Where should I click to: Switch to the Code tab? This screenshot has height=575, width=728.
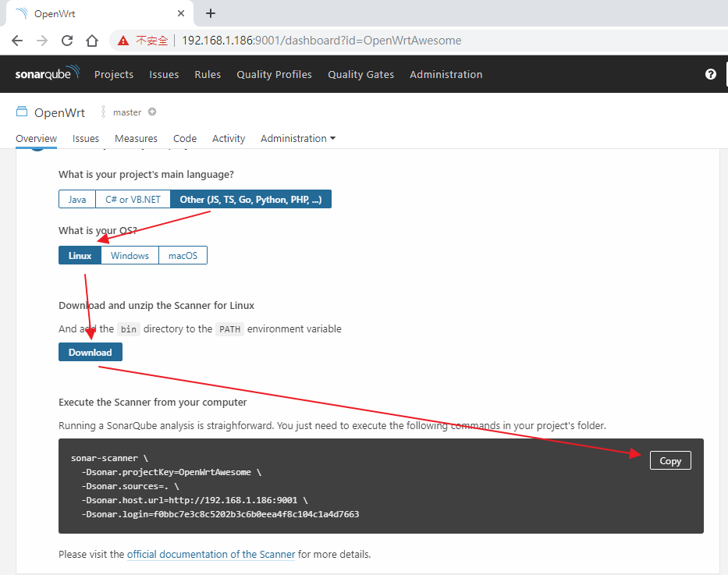pyautogui.click(x=185, y=138)
